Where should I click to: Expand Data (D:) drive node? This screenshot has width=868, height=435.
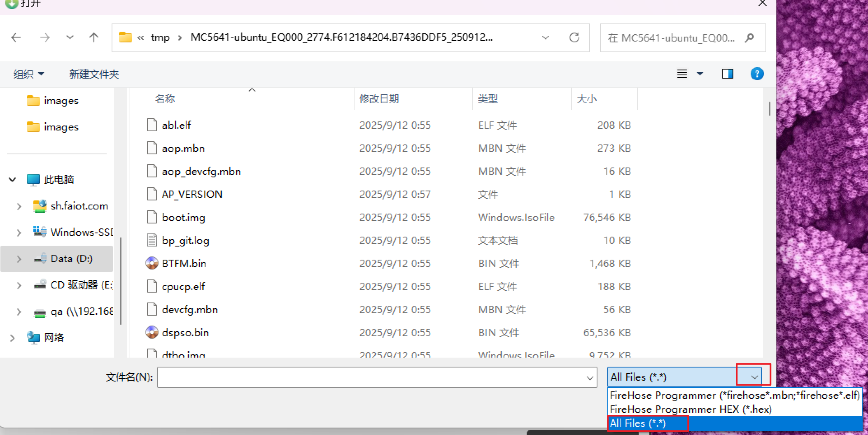19,259
